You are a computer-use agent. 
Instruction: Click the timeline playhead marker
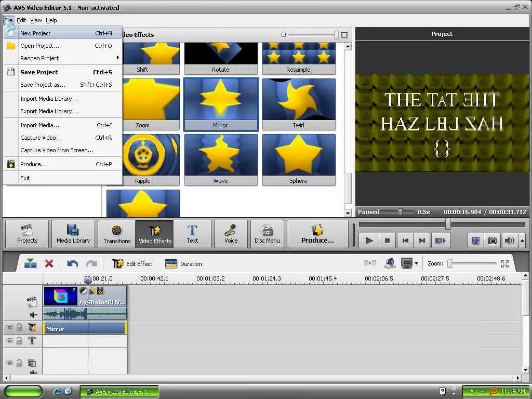[88, 280]
